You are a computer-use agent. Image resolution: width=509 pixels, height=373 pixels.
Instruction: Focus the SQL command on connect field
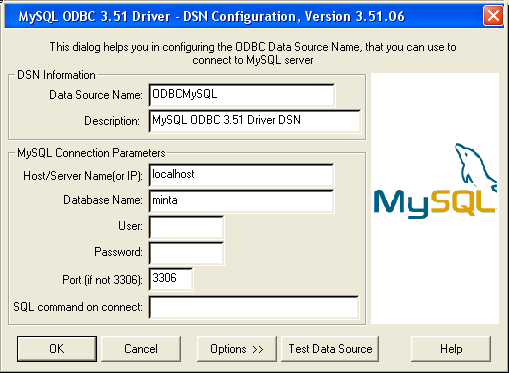point(254,307)
